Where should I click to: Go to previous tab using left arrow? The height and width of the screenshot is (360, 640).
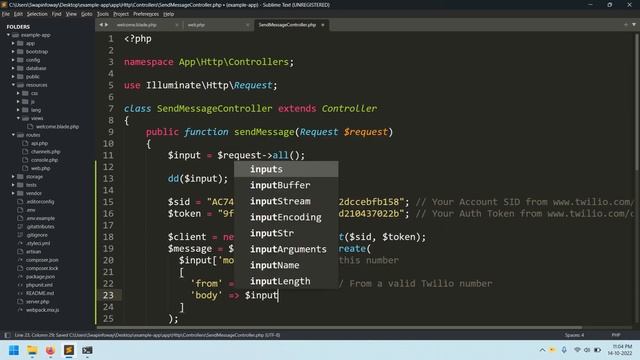101,25
